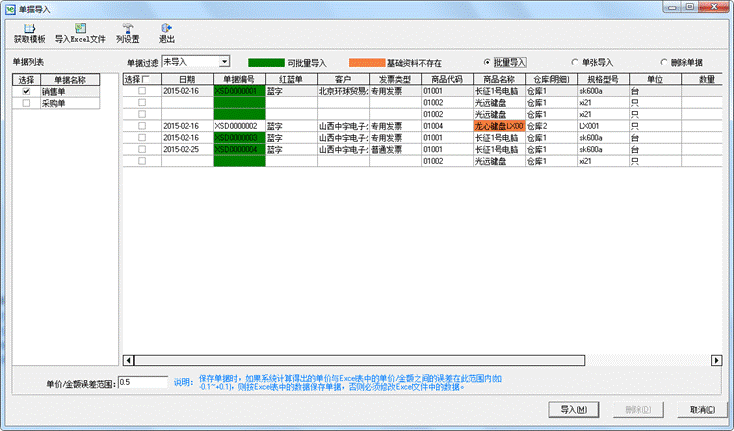The width and height of the screenshot is (734, 431).
Task: Click the 单价/金额误差范围 input field
Action: click(x=143, y=382)
